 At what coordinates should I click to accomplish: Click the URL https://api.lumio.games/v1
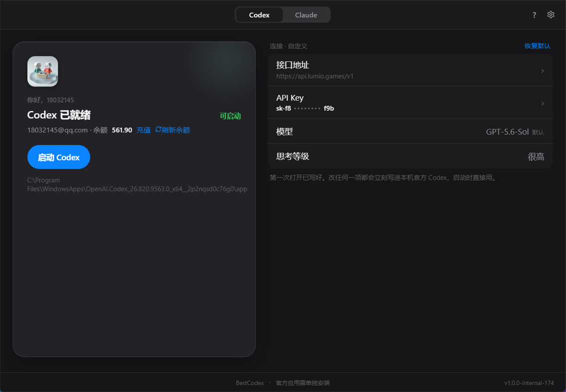(315, 76)
